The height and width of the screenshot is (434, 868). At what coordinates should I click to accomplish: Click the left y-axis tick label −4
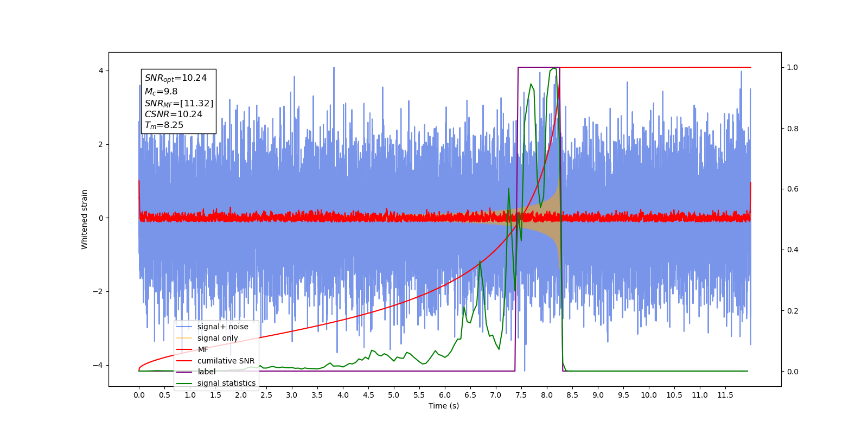(98, 365)
